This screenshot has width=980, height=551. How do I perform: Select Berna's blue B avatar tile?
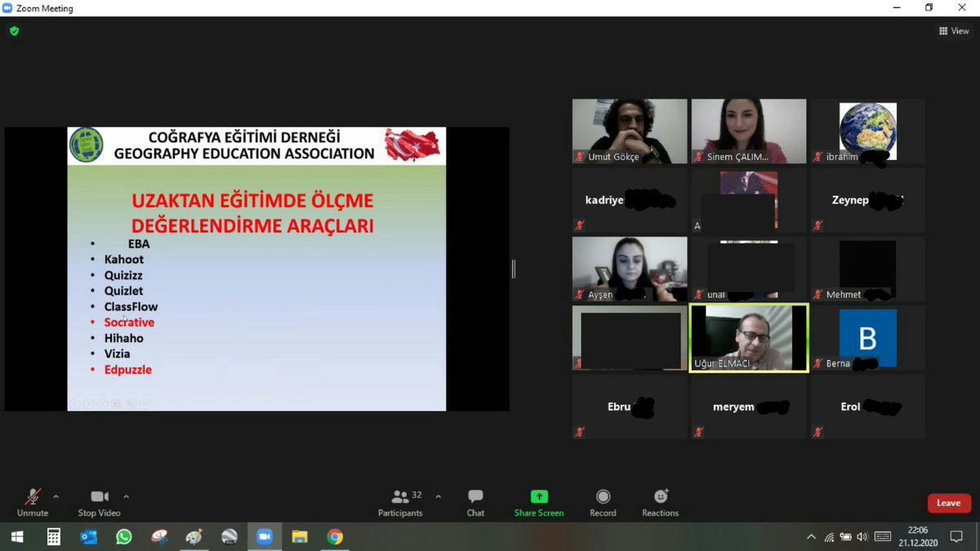[868, 338]
